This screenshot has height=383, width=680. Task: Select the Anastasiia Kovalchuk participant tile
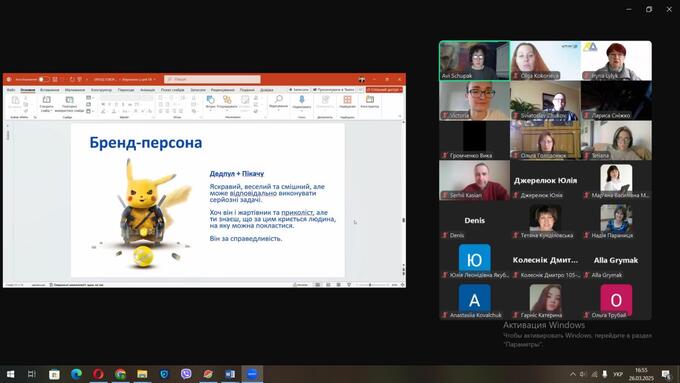[x=474, y=300]
